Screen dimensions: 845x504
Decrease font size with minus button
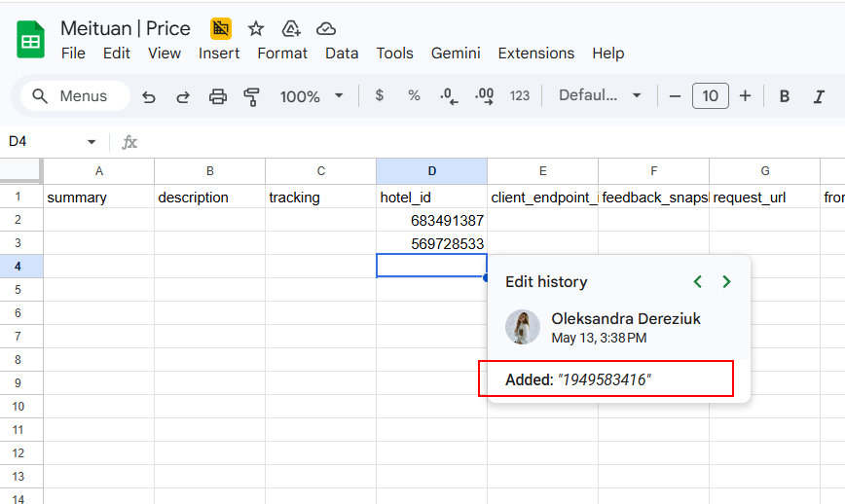tap(675, 96)
